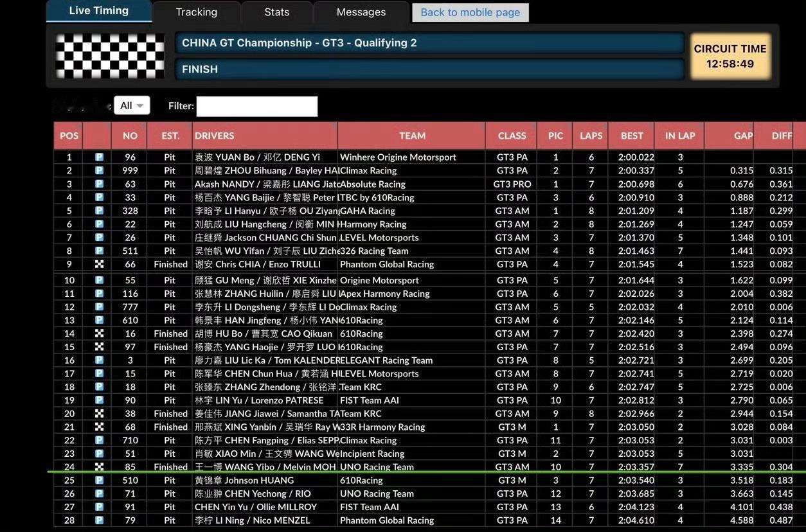The image size is (806, 532).
Task: Click the Circuit Time display panel
Action: [730, 54]
